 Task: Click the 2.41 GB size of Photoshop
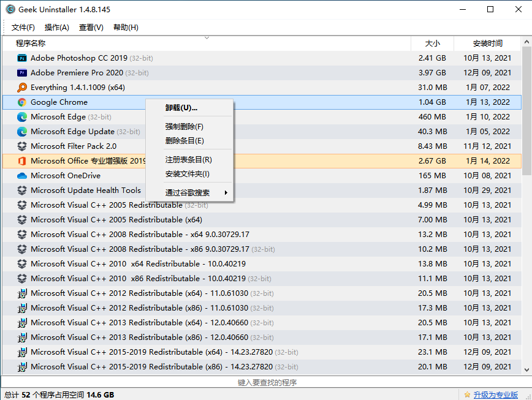coord(432,58)
